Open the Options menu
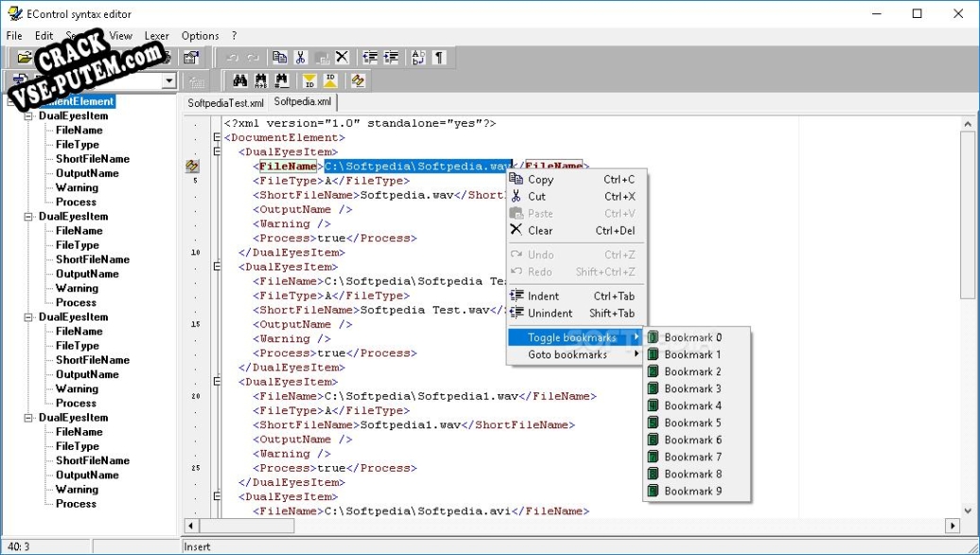Screen dimensions: 980x555 [x=200, y=36]
